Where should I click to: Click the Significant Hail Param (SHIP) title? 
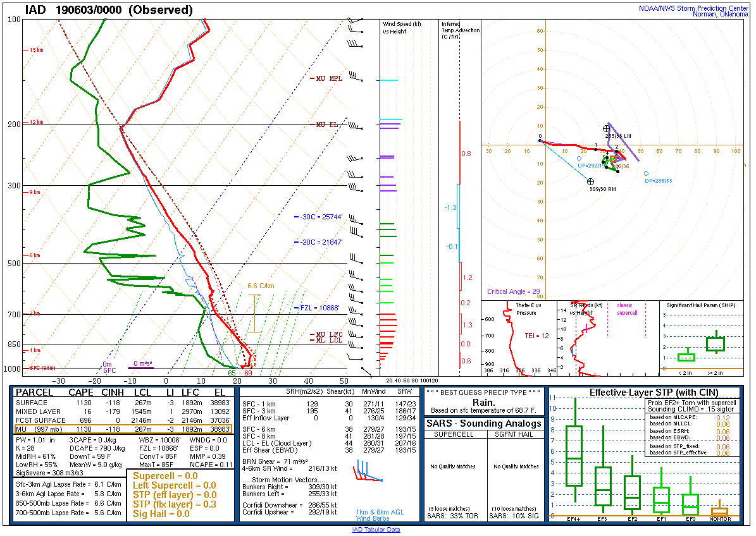coord(700,305)
